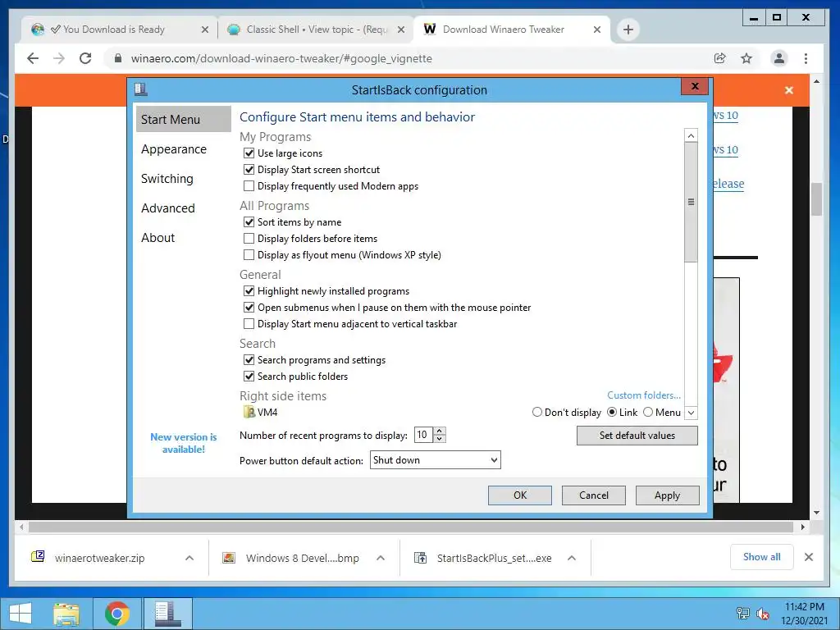This screenshot has height=630, width=840.
Task: Open the Chrome profile avatar
Action: [x=779, y=58]
